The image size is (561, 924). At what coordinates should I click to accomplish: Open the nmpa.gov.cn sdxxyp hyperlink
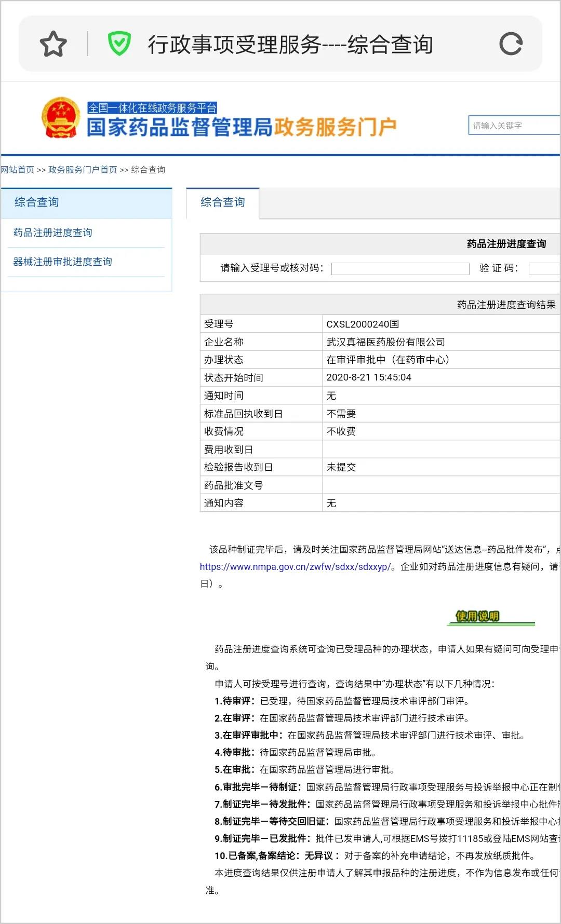(x=295, y=567)
